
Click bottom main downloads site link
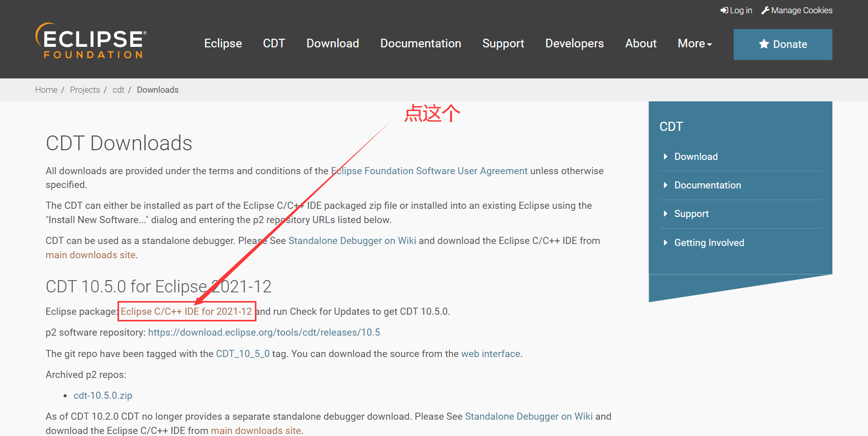coord(256,430)
